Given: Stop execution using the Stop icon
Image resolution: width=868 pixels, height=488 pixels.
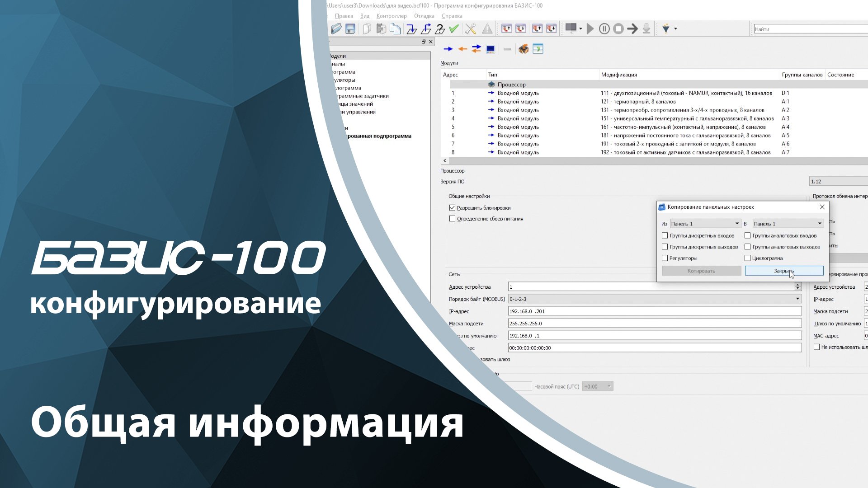Looking at the screenshot, I should click(x=619, y=28).
